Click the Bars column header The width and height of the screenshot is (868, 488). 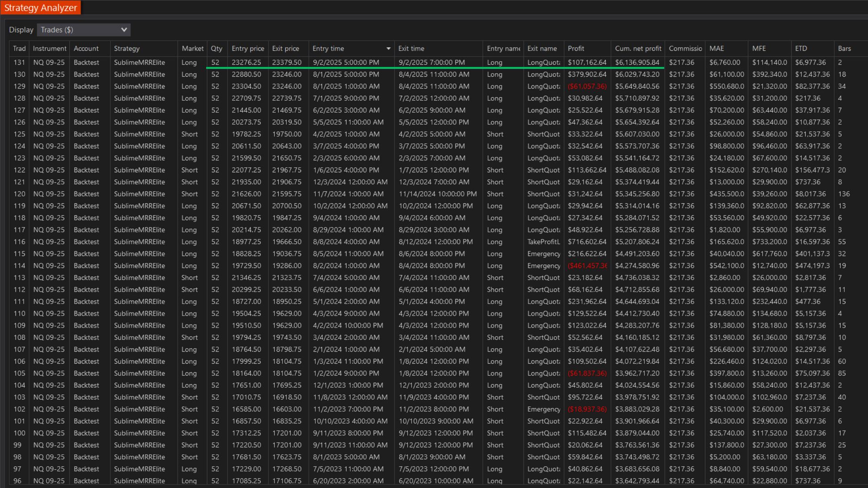coord(844,49)
